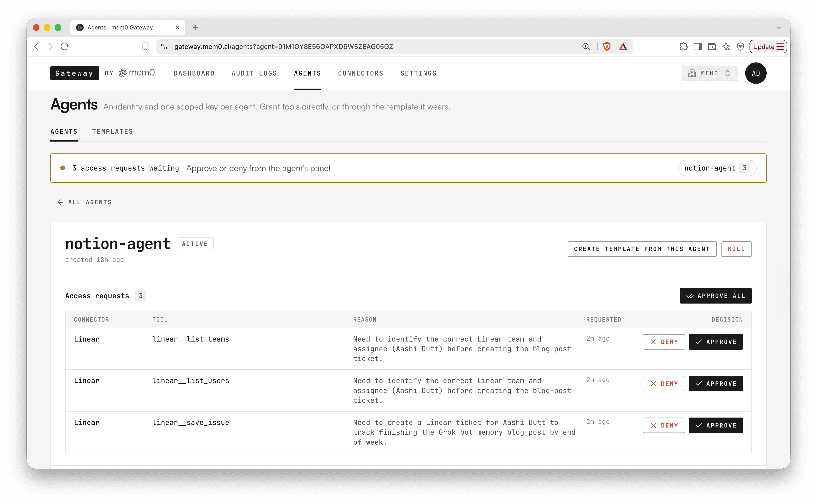Click the ACTIVE status badge
The height and width of the screenshot is (504, 817).
click(195, 244)
